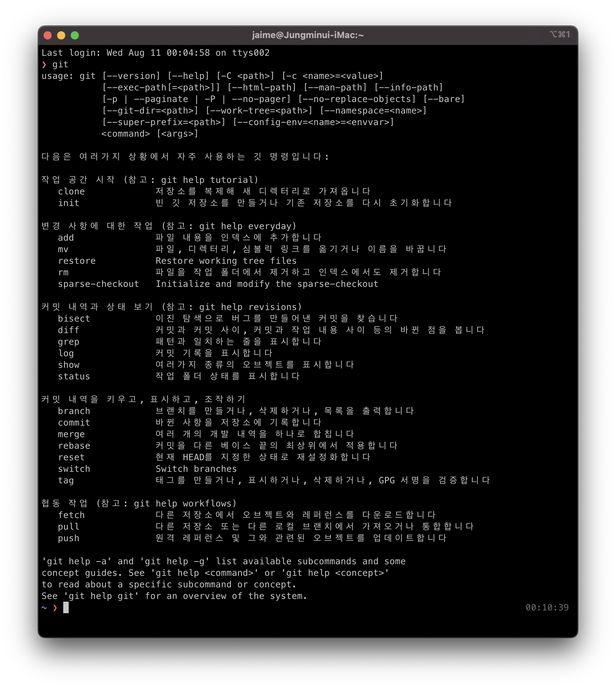Click the 'restore' command name

coord(77,261)
